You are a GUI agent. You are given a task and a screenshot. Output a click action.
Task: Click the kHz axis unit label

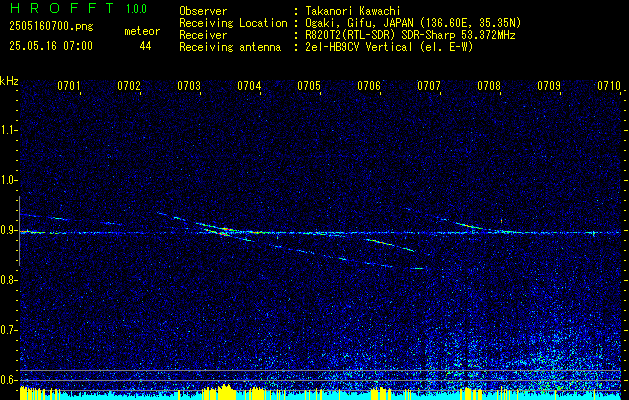tap(9, 81)
